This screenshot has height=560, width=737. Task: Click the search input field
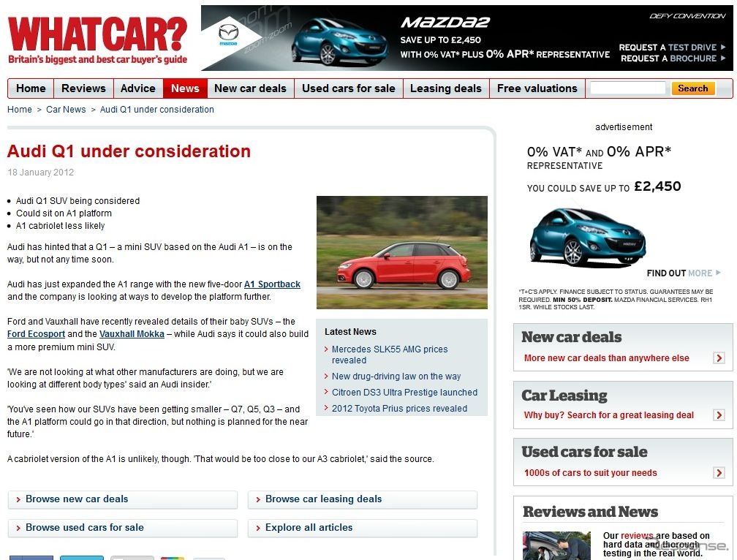(x=628, y=88)
